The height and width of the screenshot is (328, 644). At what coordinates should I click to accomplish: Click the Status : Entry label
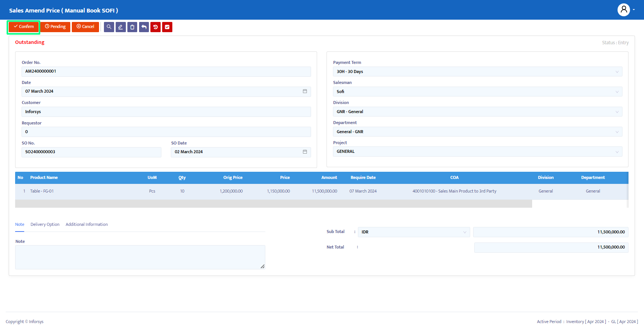615,43
